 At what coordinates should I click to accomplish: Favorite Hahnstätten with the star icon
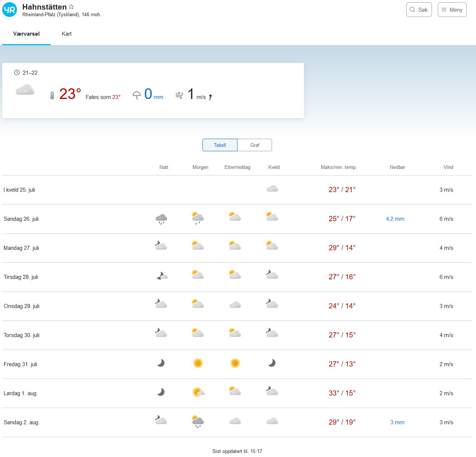(71, 7)
